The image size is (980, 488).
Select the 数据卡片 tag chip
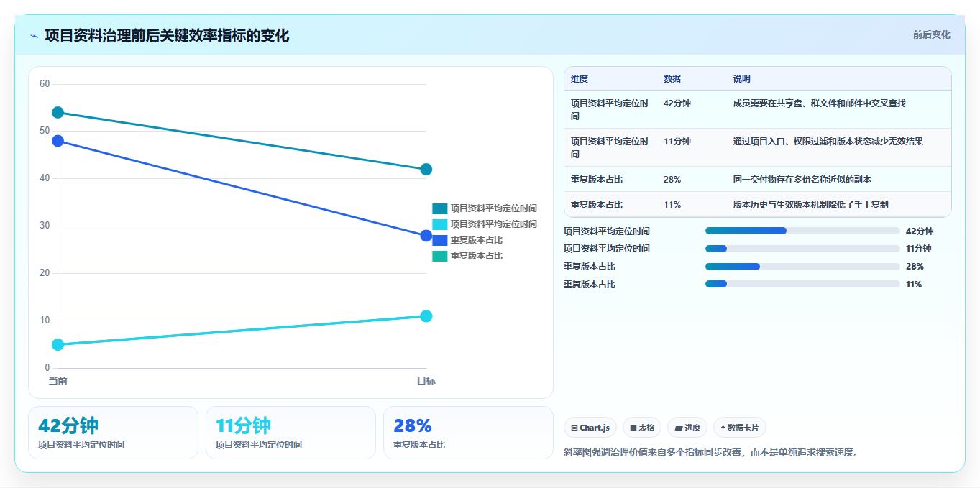(739, 428)
